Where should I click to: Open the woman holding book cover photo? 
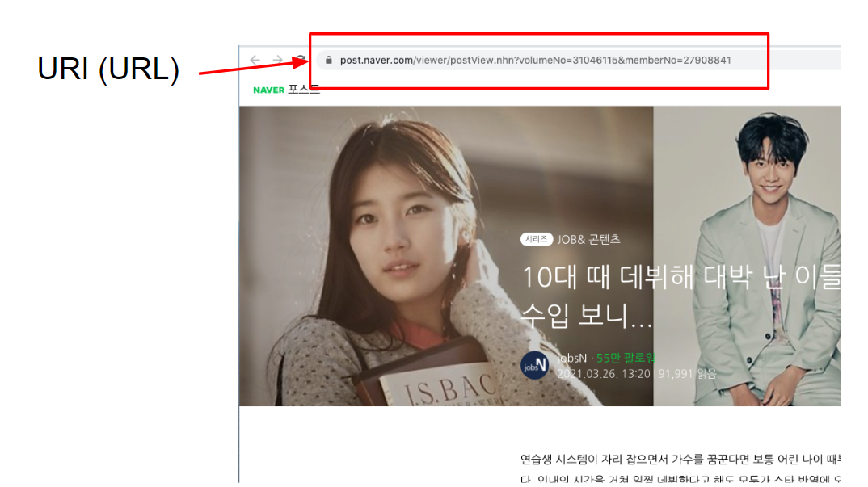446,256
